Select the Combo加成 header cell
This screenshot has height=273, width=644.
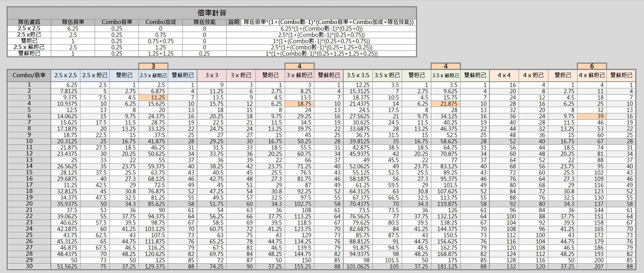pos(160,22)
